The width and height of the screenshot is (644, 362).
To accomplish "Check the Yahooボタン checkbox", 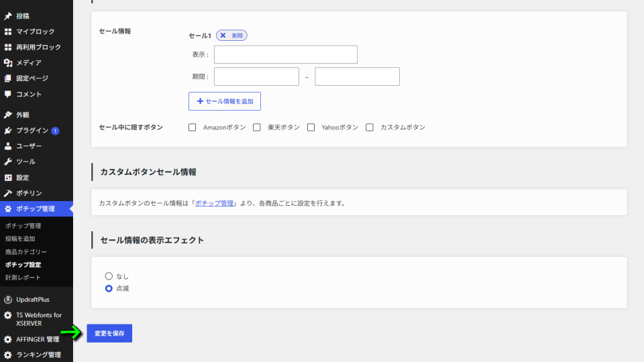I will [x=311, y=127].
